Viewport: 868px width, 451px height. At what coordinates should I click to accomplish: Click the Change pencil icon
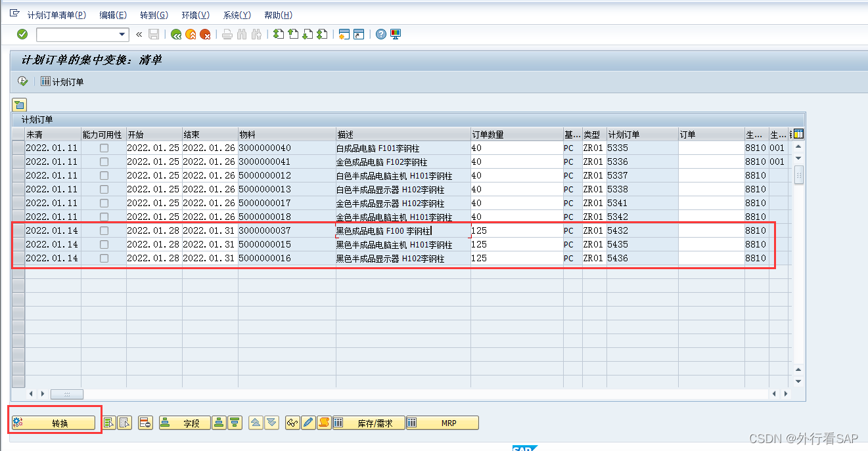tap(308, 423)
